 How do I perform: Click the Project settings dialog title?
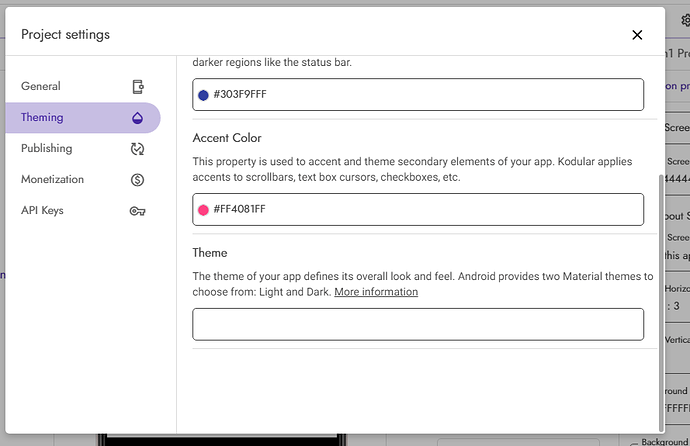pyautogui.click(x=66, y=35)
